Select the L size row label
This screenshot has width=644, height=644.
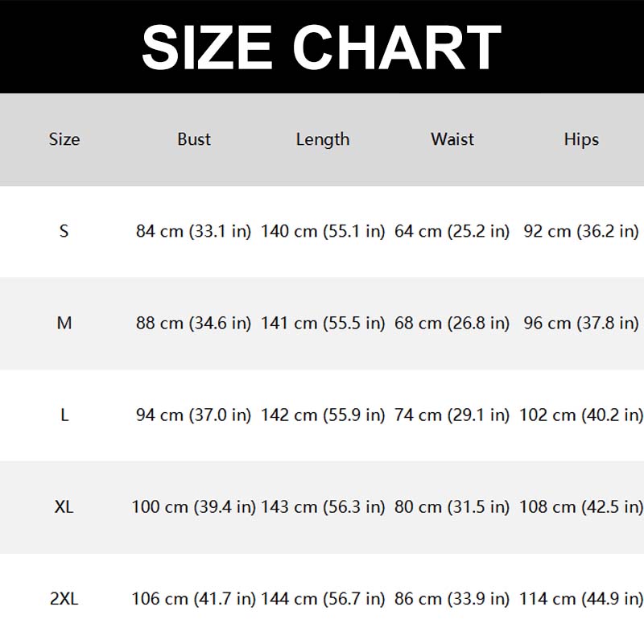tap(64, 415)
